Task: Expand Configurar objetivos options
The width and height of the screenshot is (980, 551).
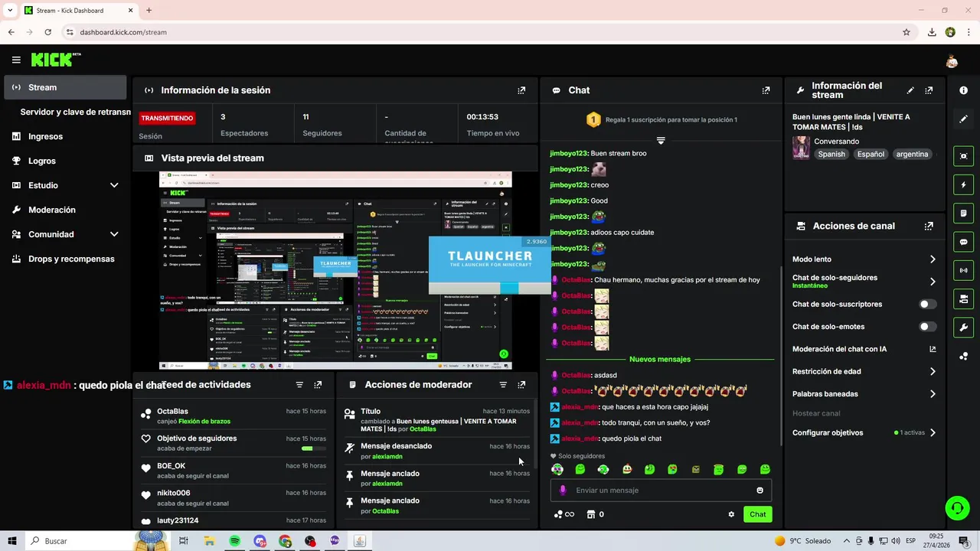Action: click(x=933, y=433)
